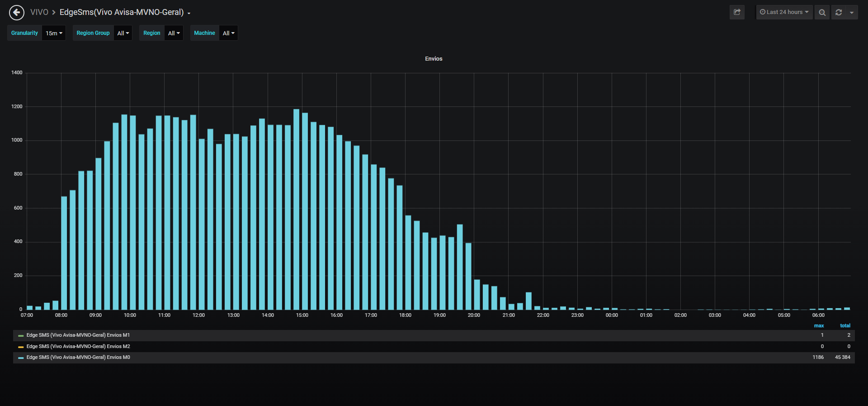Open the Last 24 hours time picker
The image size is (868, 406).
pos(784,12)
